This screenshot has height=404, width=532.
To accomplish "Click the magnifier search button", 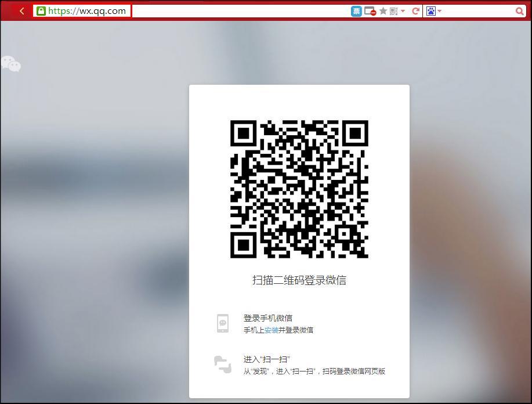I will coord(519,11).
